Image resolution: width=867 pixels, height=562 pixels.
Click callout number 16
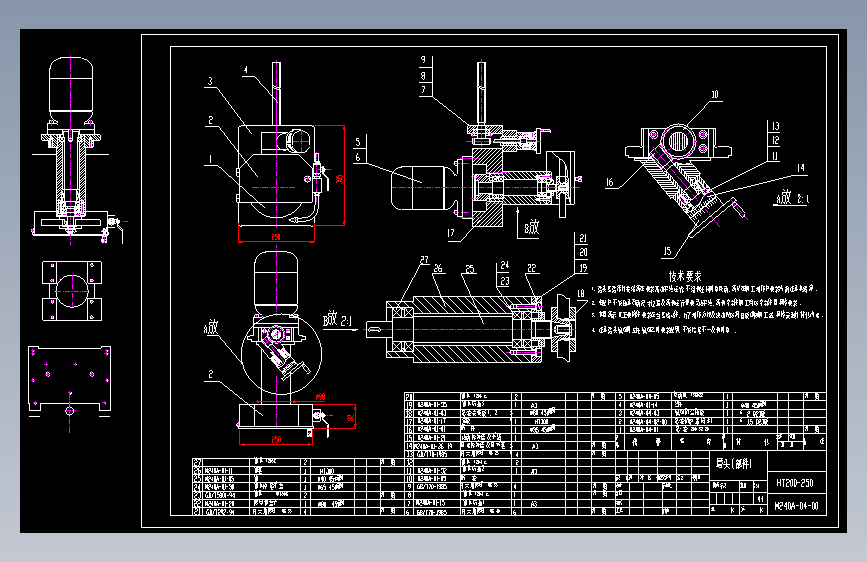point(609,182)
